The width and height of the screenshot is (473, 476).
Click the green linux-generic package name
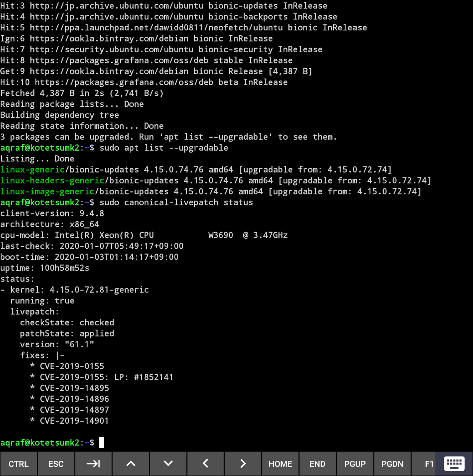(33, 170)
